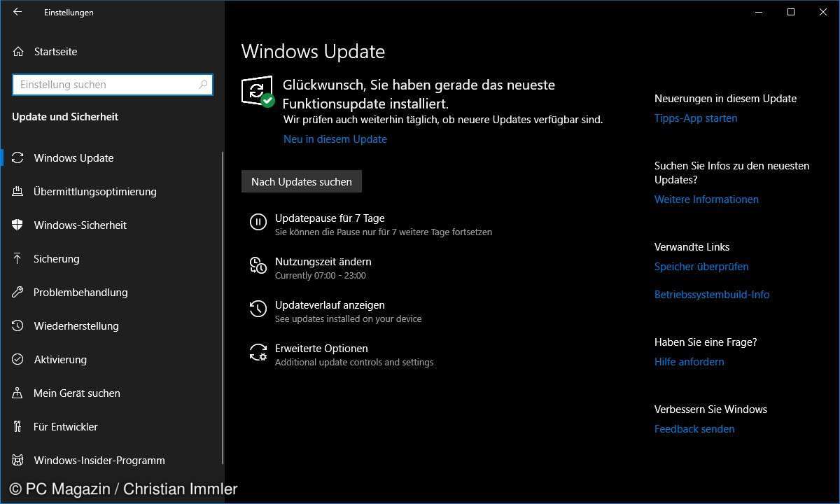Open Übermittlungsoptimierung settings
This screenshot has width=840, height=504.
(x=112, y=192)
